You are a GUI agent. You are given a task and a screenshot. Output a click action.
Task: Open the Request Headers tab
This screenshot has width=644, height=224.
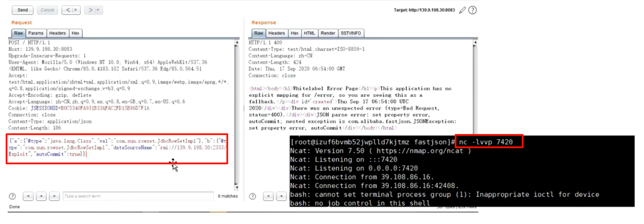(57, 33)
